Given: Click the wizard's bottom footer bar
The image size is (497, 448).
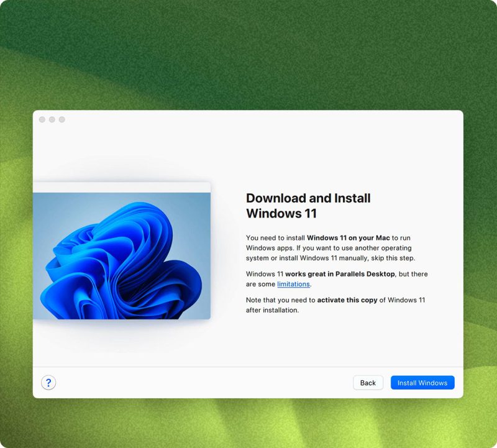Looking at the screenshot, I should pyautogui.click(x=248, y=383).
